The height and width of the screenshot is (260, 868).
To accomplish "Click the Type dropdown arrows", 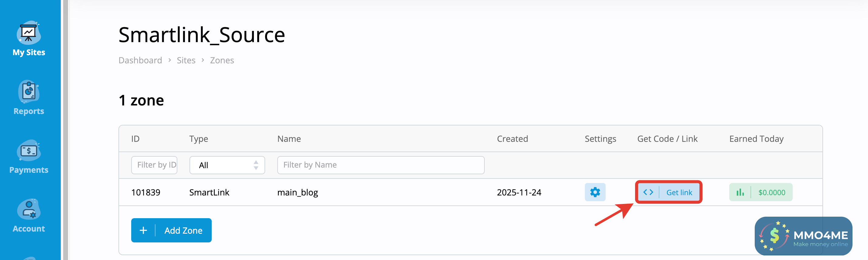I will pyautogui.click(x=256, y=165).
